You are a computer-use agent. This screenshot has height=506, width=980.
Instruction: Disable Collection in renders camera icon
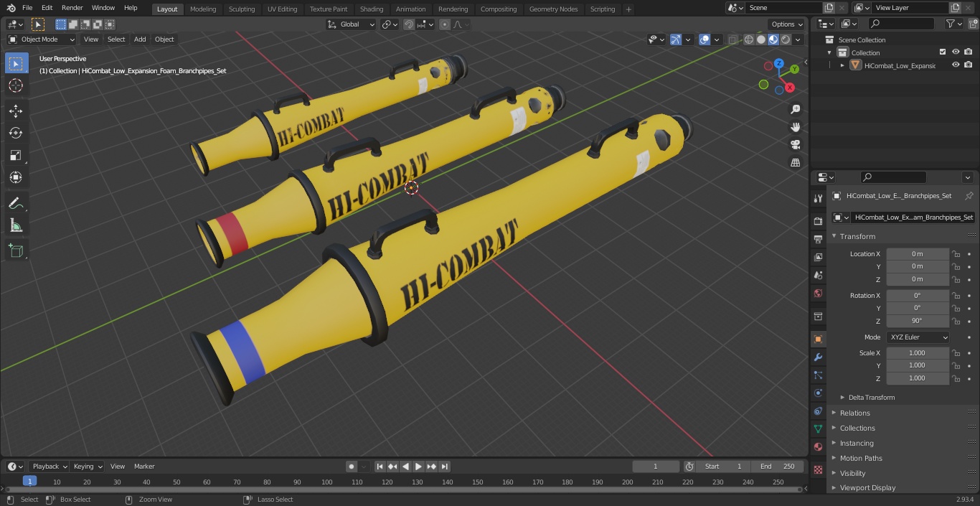969,52
